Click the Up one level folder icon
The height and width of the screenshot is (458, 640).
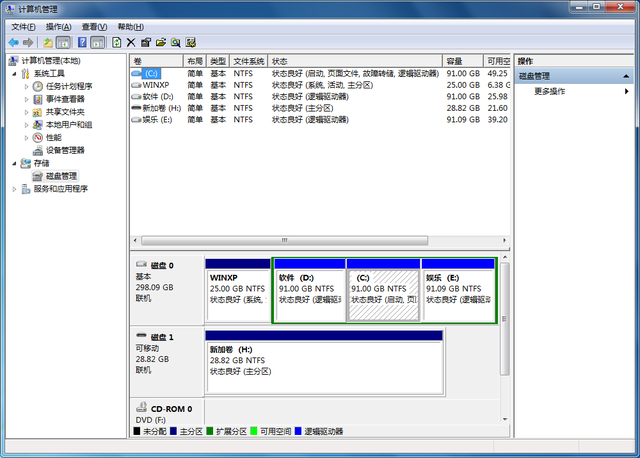coord(47,43)
